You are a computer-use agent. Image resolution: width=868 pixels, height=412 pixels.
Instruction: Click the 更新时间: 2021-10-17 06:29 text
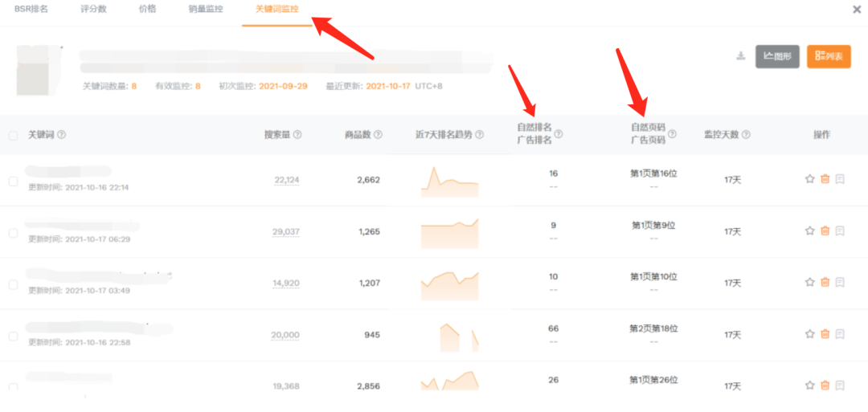pos(79,239)
